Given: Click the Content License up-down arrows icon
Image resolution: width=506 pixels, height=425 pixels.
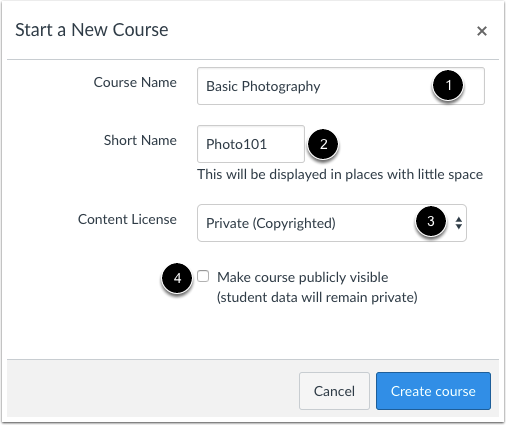Looking at the screenshot, I should [459, 223].
